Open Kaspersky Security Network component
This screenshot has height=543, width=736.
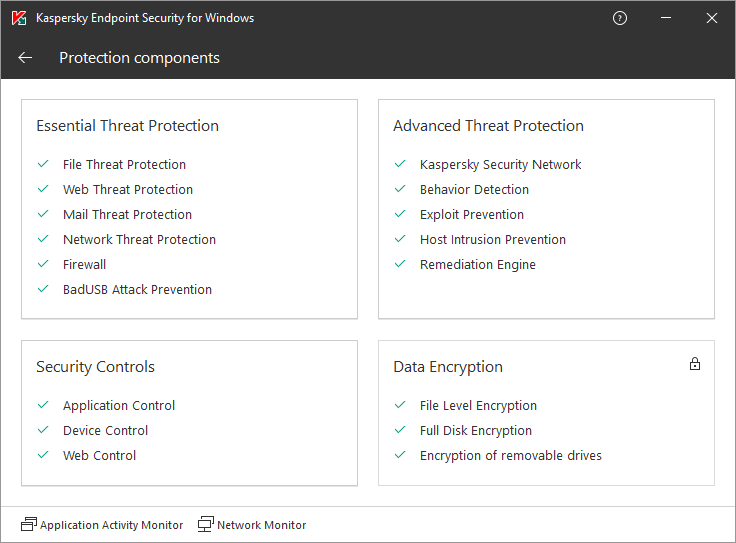500,165
